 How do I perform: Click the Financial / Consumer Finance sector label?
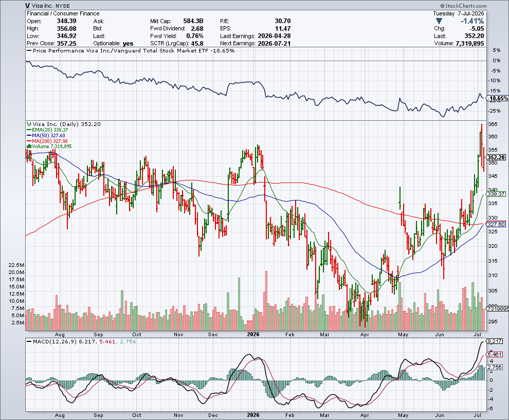[x=63, y=13]
